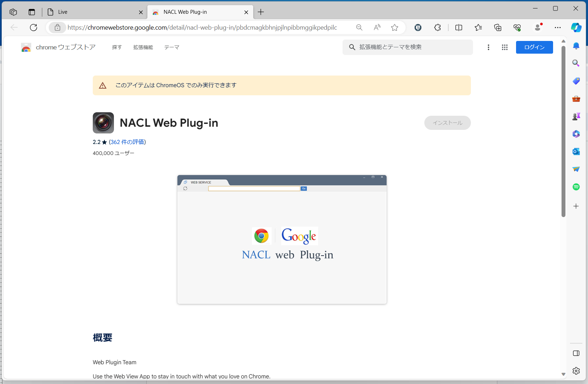Open the テーマ menu item
Viewport: 588px width, 384px height.
point(172,47)
